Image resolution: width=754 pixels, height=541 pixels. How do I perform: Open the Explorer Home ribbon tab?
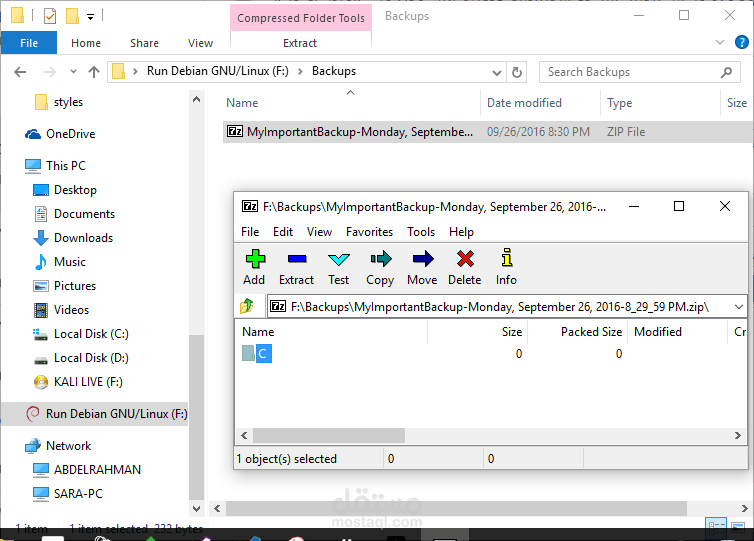tap(86, 43)
